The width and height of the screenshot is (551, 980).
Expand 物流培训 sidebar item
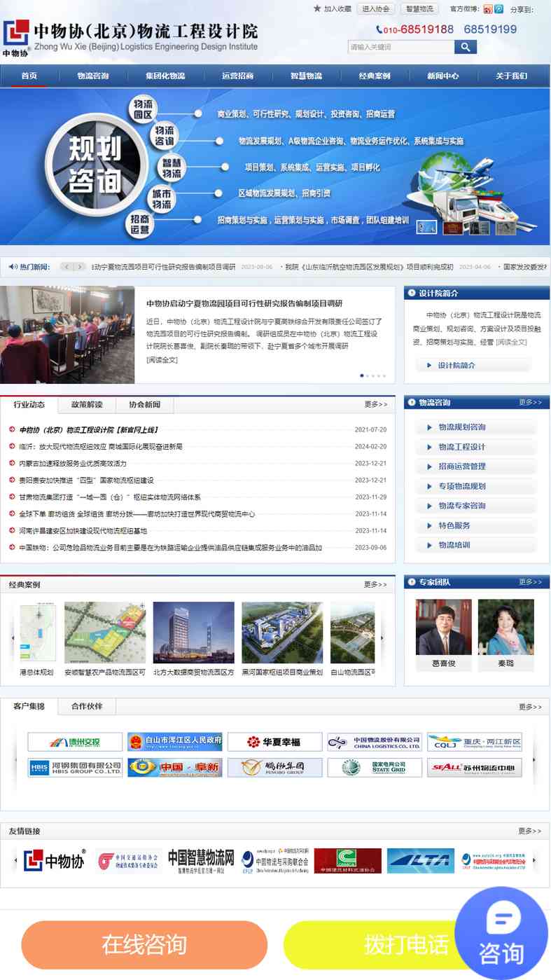coord(477,545)
